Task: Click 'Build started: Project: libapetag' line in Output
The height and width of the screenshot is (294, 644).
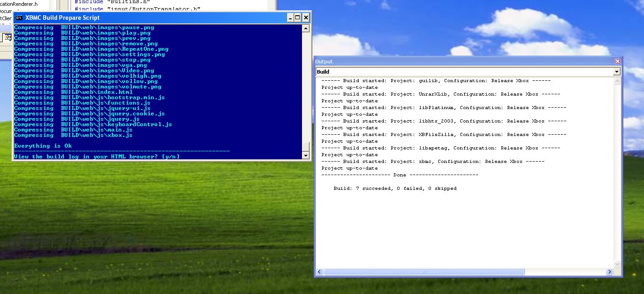Action: (440, 148)
